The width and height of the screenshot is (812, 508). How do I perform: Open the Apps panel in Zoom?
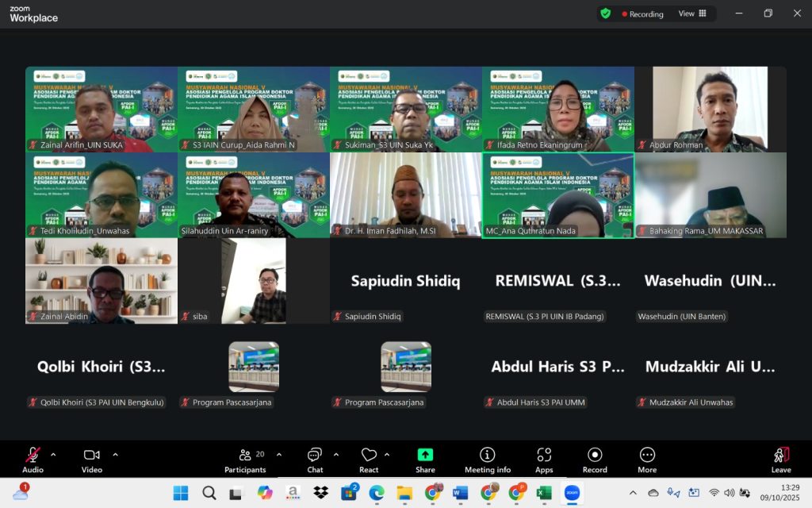(x=544, y=460)
